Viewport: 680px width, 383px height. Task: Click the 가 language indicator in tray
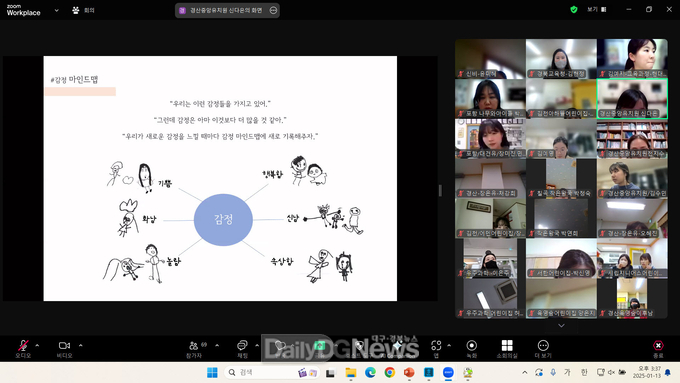(x=567, y=372)
